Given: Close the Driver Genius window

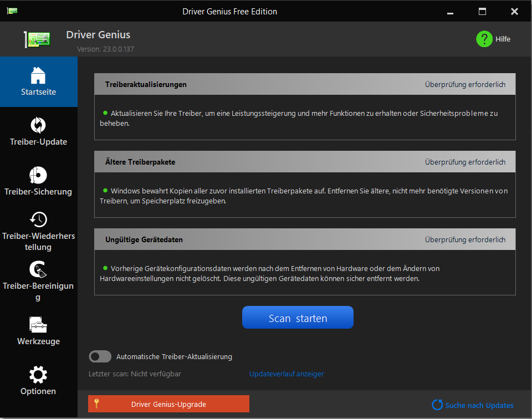Looking at the screenshot, I should (x=514, y=12).
